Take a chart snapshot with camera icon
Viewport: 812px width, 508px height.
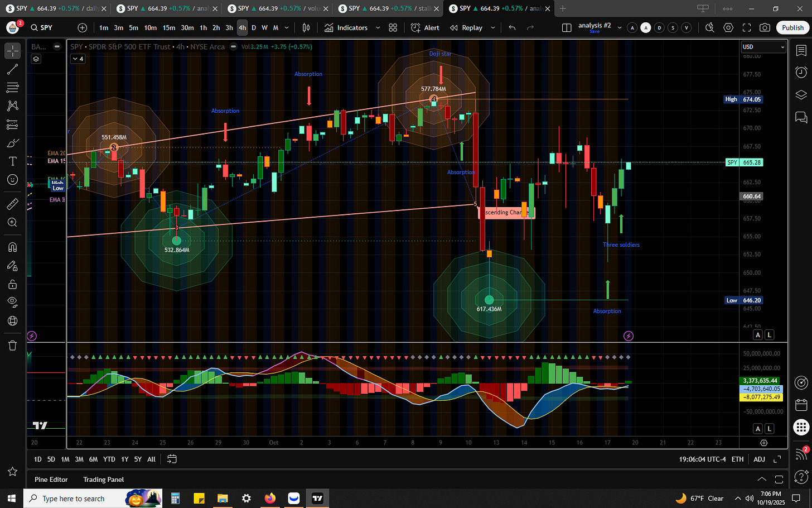click(x=765, y=27)
